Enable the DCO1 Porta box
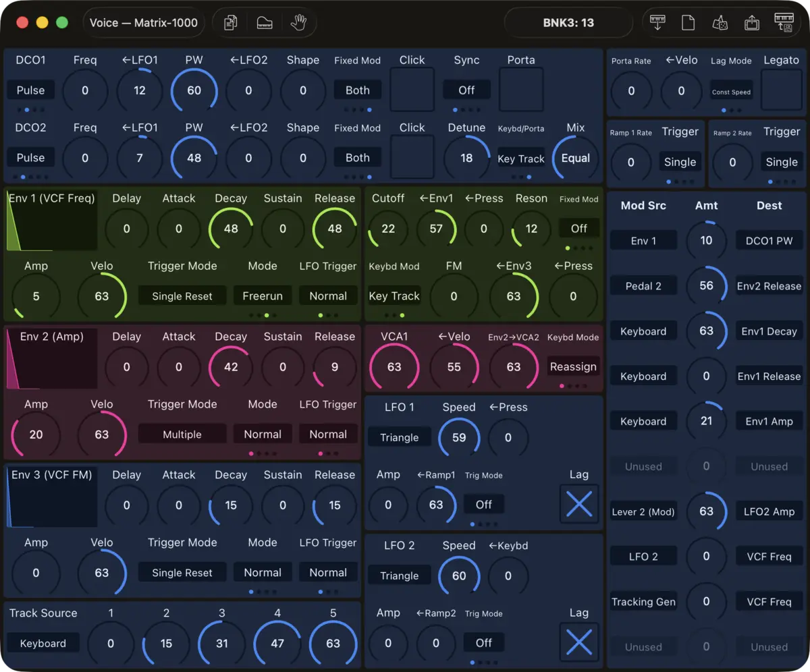The image size is (810, 672). 521,90
